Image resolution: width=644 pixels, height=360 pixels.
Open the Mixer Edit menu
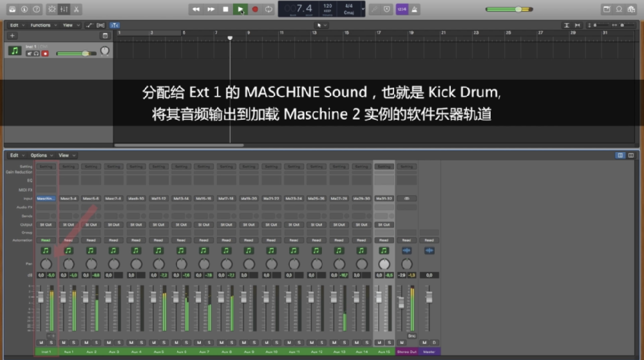click(x=17, y=156)
